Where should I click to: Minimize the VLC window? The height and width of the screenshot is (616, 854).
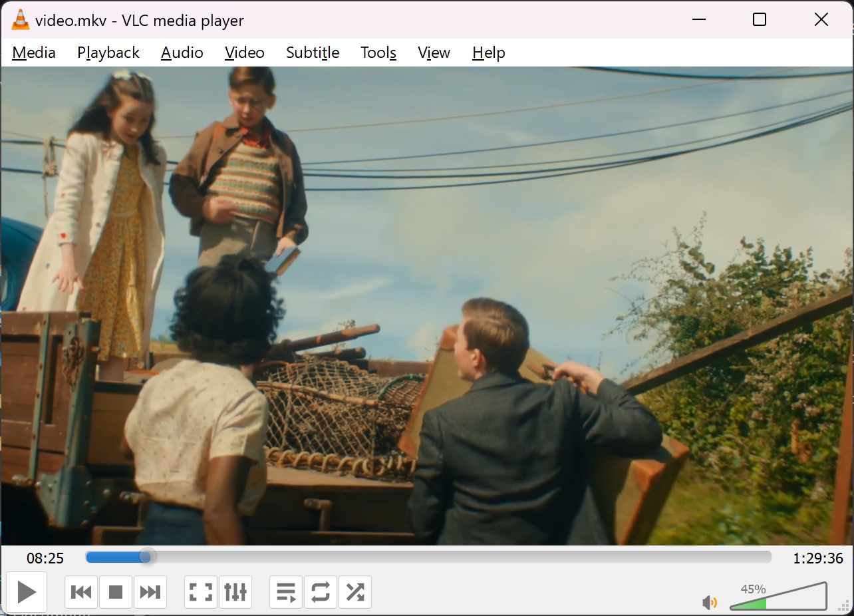click(698, 20)
